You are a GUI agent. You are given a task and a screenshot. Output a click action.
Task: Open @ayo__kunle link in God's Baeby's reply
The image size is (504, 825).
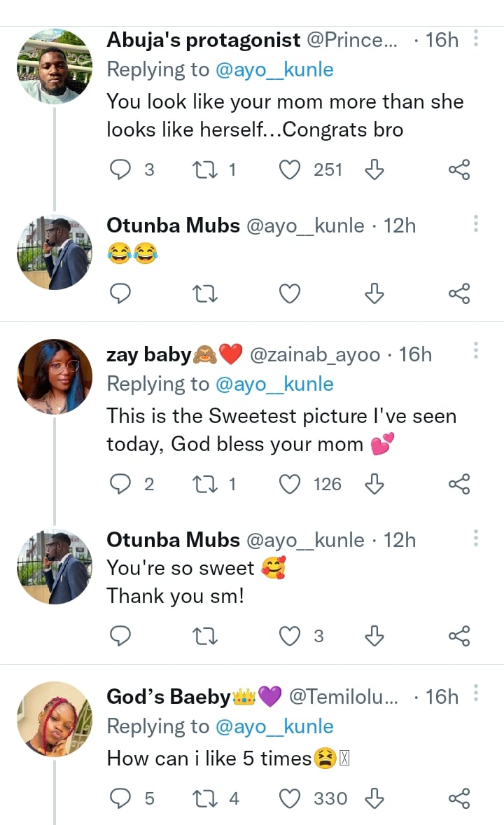[274, 726]
